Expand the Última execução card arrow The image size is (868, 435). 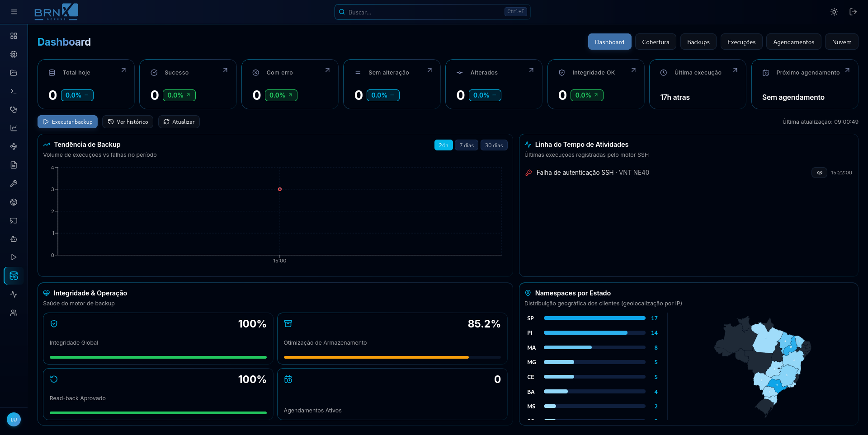(x=735, y=70)
